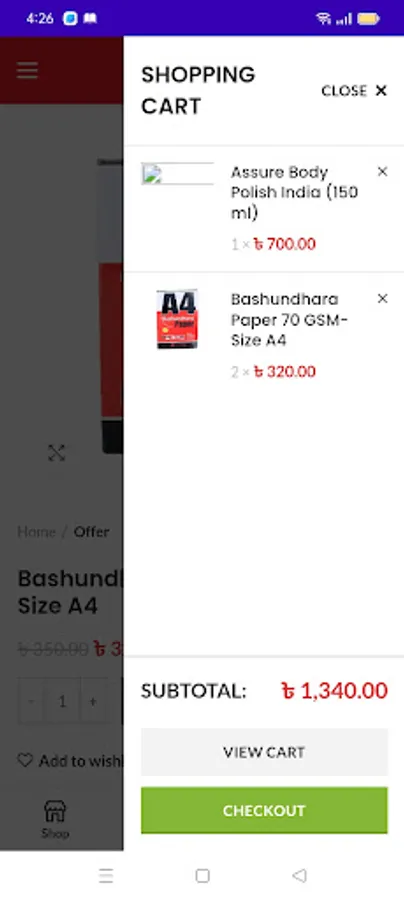Open Android recent apps menu
Viewport: 404px width, 900px height.
tap(106, 875)
